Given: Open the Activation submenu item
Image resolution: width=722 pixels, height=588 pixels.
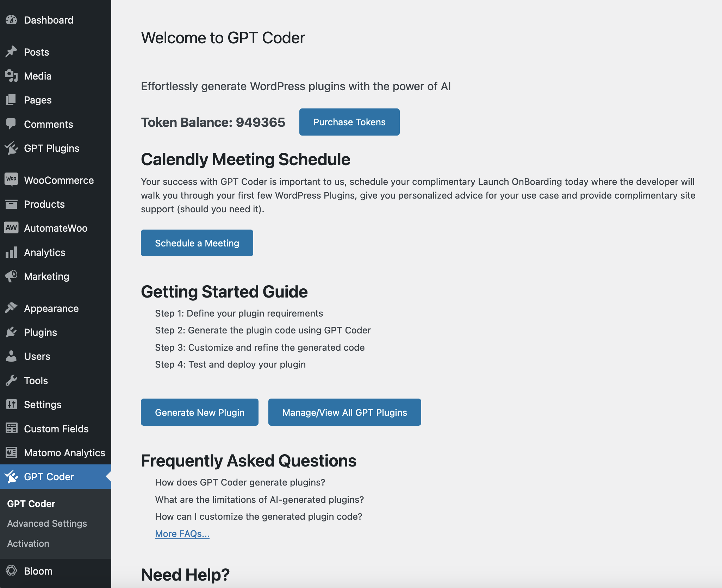Looking at the screenshot, I should tap(28, 544).
